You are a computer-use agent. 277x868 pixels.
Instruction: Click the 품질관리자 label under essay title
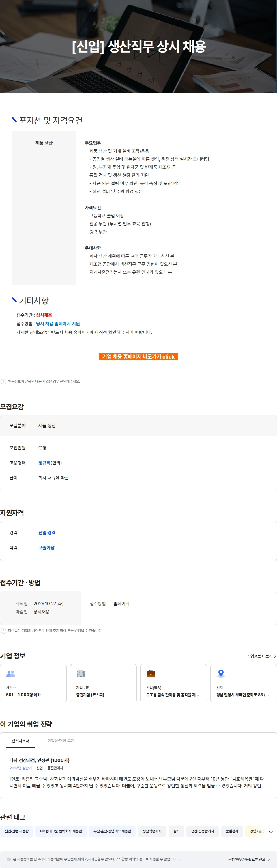point(55,768)
